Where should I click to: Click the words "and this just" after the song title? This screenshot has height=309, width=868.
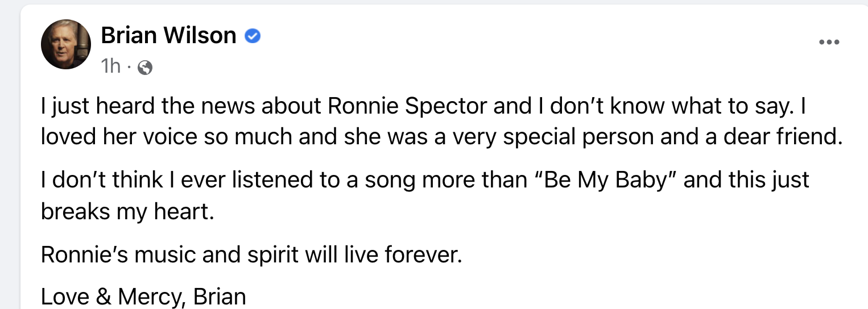(746, 181)
